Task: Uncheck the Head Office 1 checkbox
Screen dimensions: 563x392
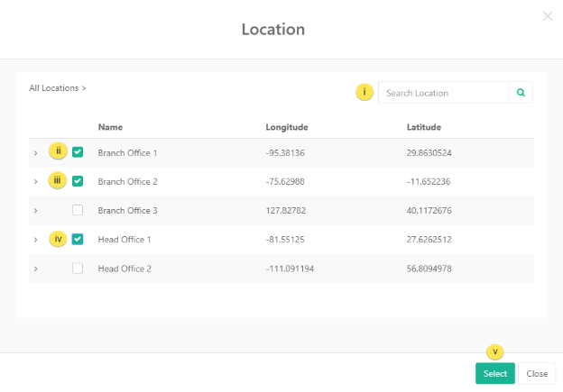Action: tap(78, 239)
